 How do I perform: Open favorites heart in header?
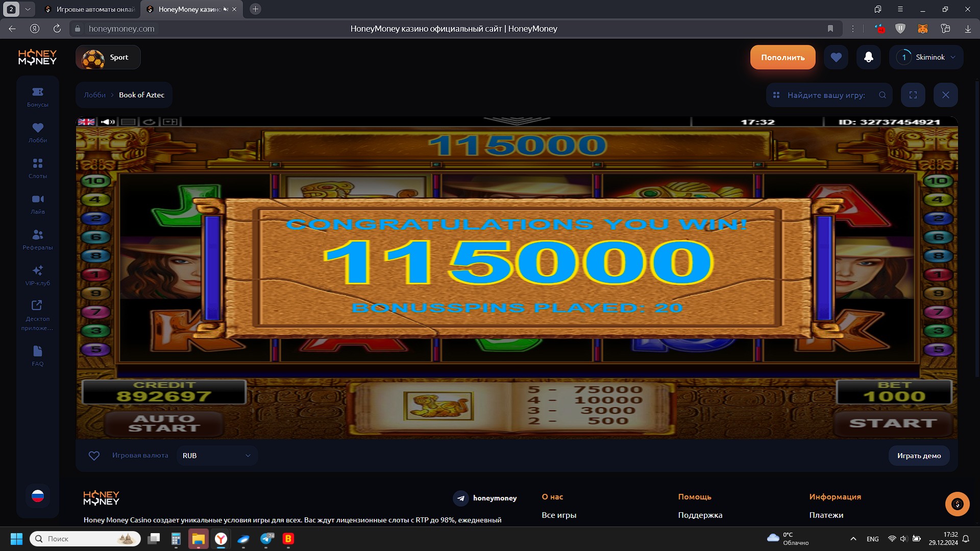point(836,57)
